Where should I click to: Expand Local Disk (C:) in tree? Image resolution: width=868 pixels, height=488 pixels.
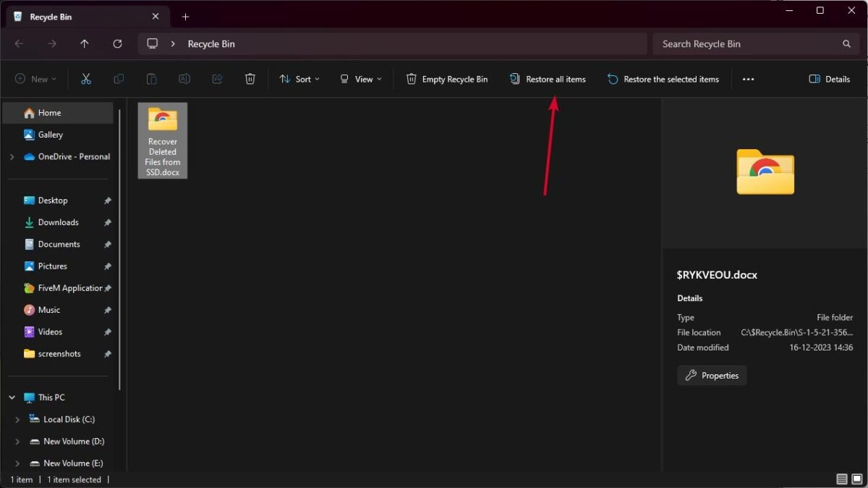tap(17, 419)
